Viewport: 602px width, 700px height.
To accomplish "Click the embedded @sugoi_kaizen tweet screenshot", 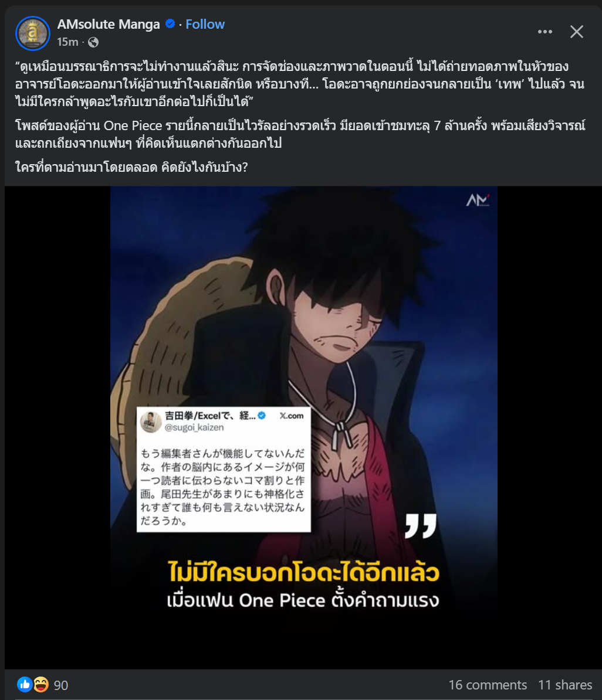I will pyautogui.click(x=224, y=469).
